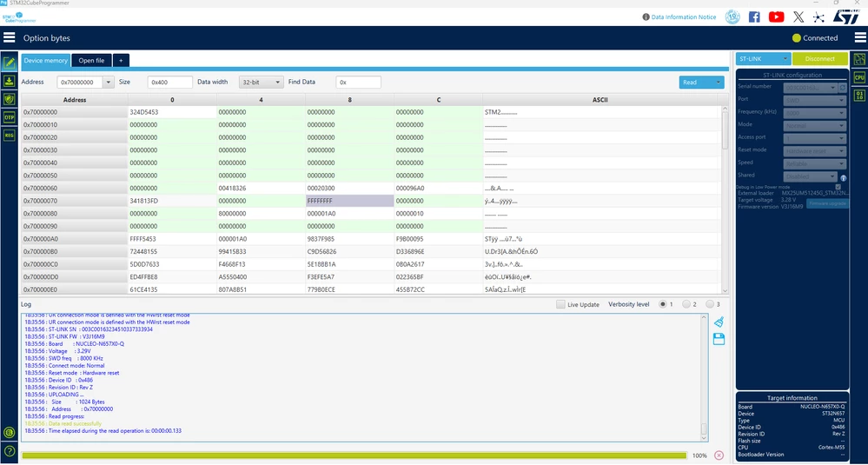Screen dimensions: 868x465
Task: Open the ST-LINK interface dropdown
Action: (x=764, y=59)
